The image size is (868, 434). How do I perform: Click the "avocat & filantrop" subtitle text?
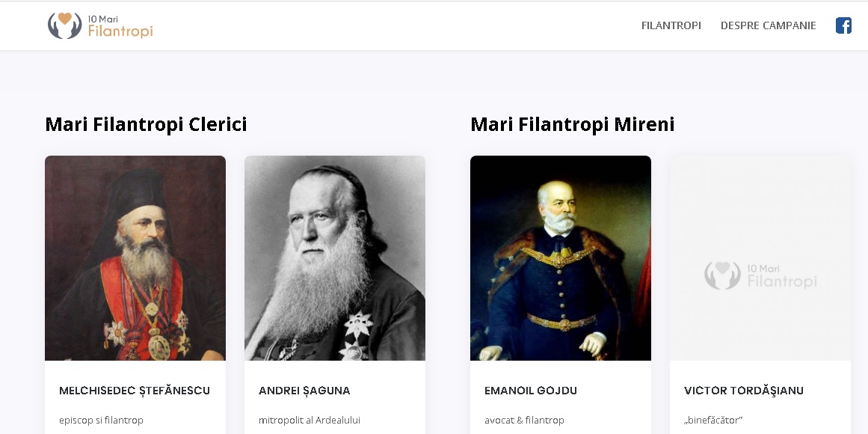[524, 420]
